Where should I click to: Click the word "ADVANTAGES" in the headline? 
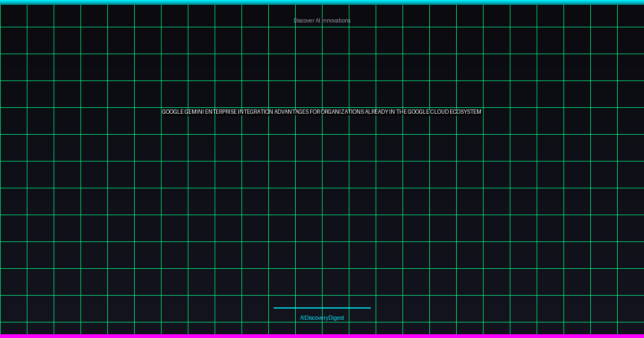pyautogui.click(x=291, y=112)
